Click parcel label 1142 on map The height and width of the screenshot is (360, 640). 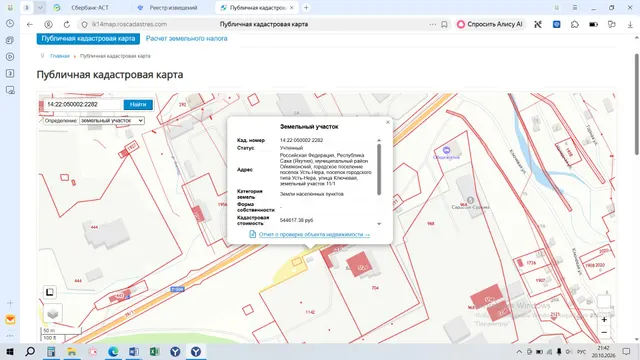coord(310,312)
